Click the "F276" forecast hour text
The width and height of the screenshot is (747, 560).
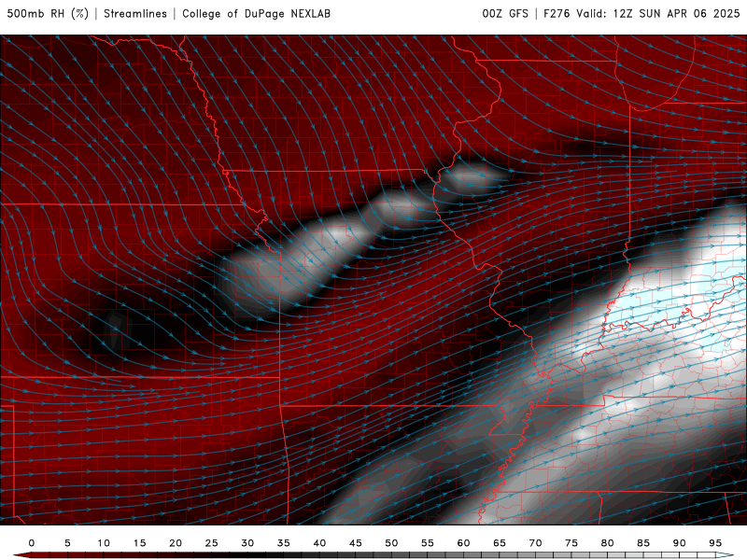[x=557, y=13]
